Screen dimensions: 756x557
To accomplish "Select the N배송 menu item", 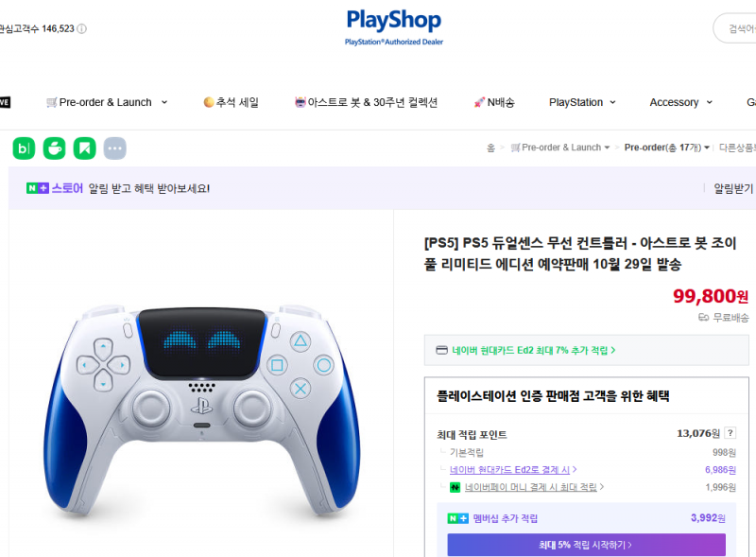I will pos(494,102).
